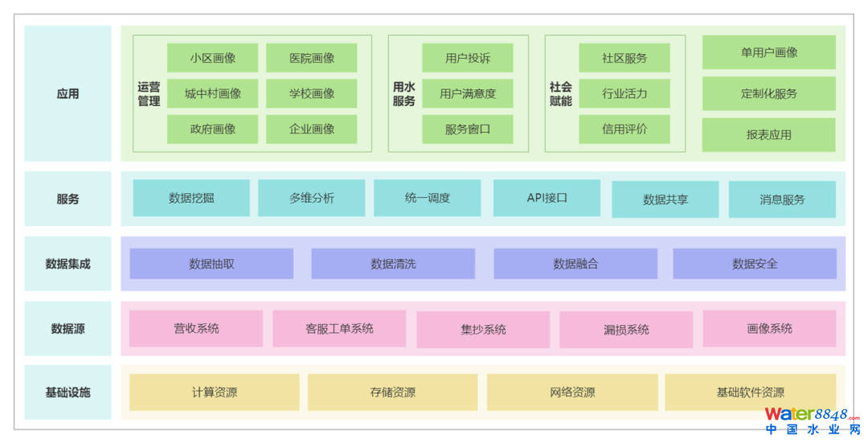Select the 报表应用 block

click(x=768, y=135)
